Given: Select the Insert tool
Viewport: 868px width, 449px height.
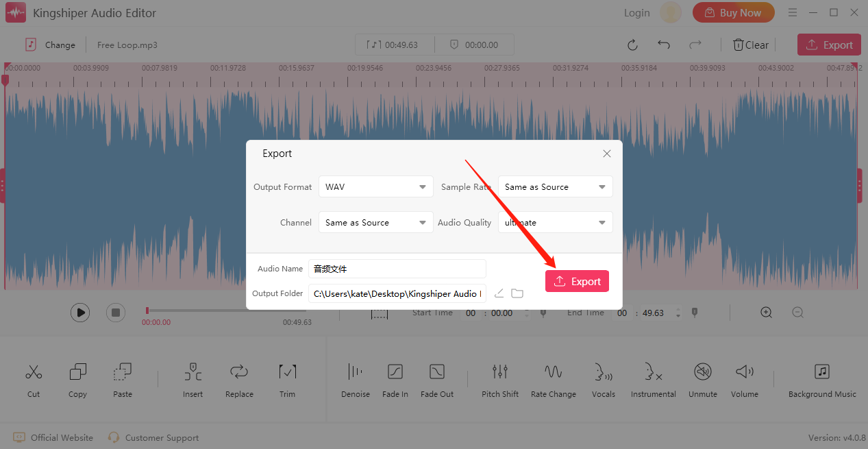Looking at the screenshot, I should [x=193, y=380].
